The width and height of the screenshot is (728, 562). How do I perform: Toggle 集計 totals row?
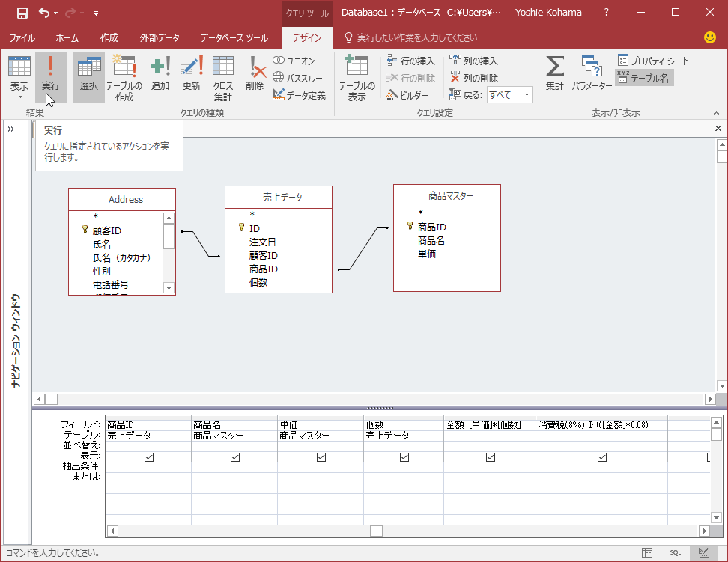pyautogui.click(x=555, y=73)
